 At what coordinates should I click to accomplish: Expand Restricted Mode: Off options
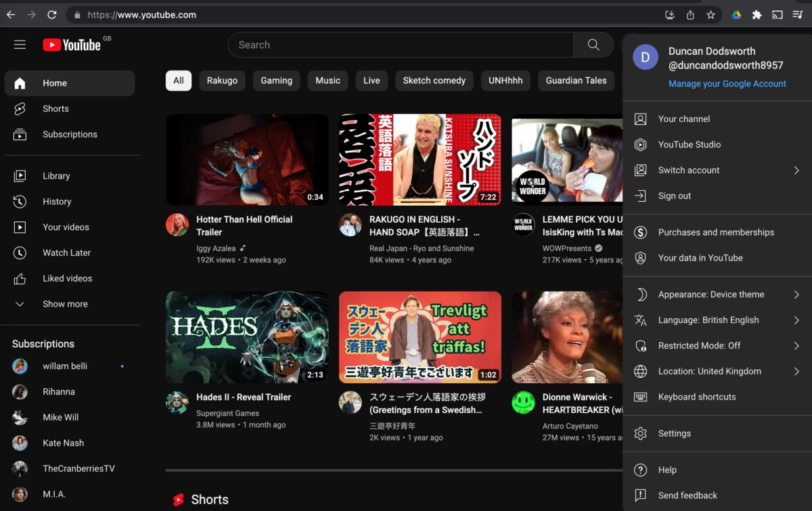click(717, 345)
